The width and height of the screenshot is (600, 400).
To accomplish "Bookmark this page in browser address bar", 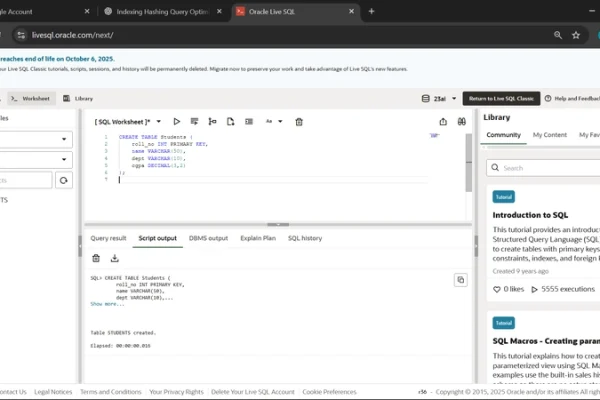I will [x=576, y=34].
